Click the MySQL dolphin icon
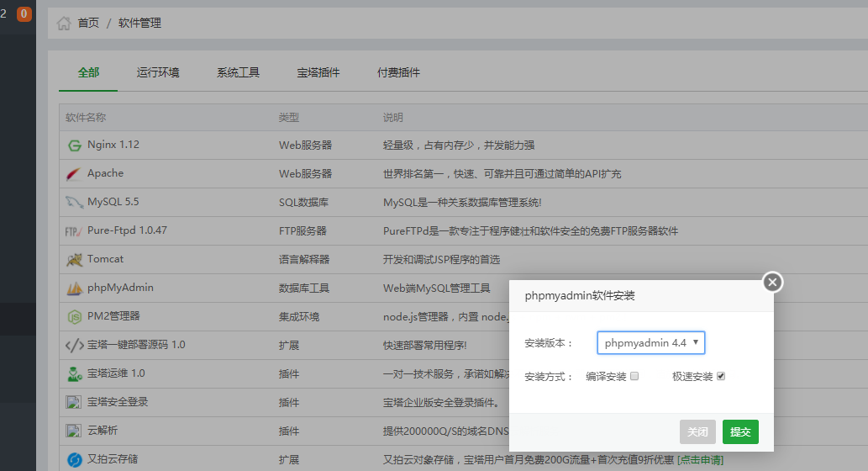 pos(74,202)
